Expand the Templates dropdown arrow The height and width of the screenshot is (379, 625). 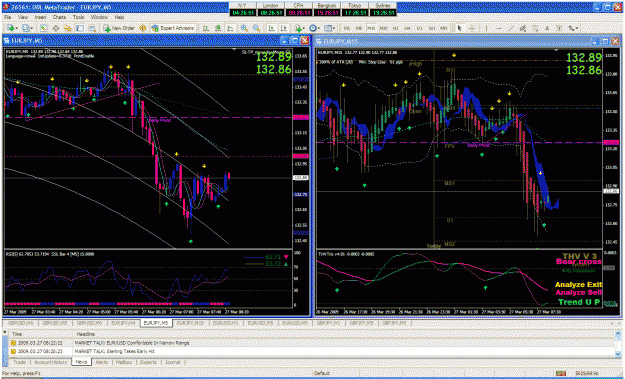pos(334,28)
